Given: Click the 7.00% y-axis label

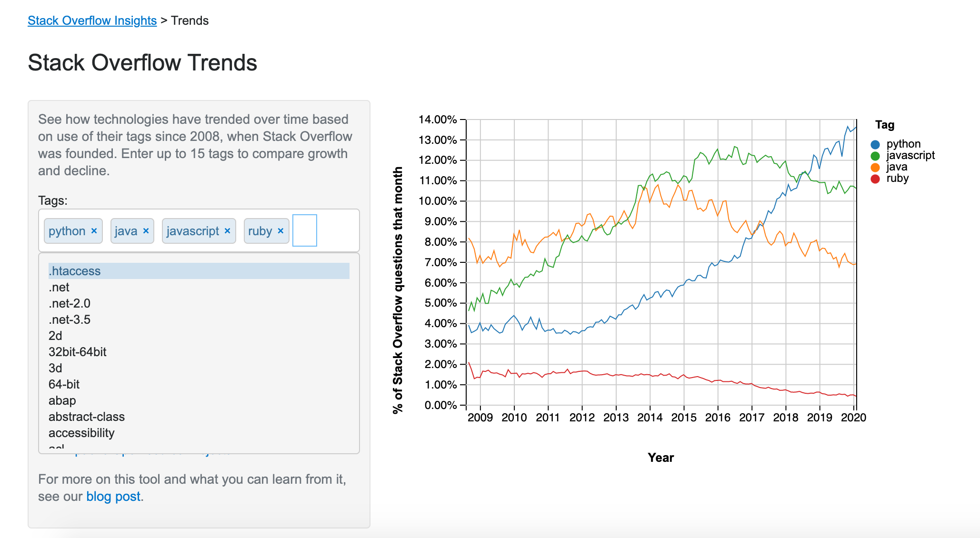Looking at the screenshot, I should [440, 262].
